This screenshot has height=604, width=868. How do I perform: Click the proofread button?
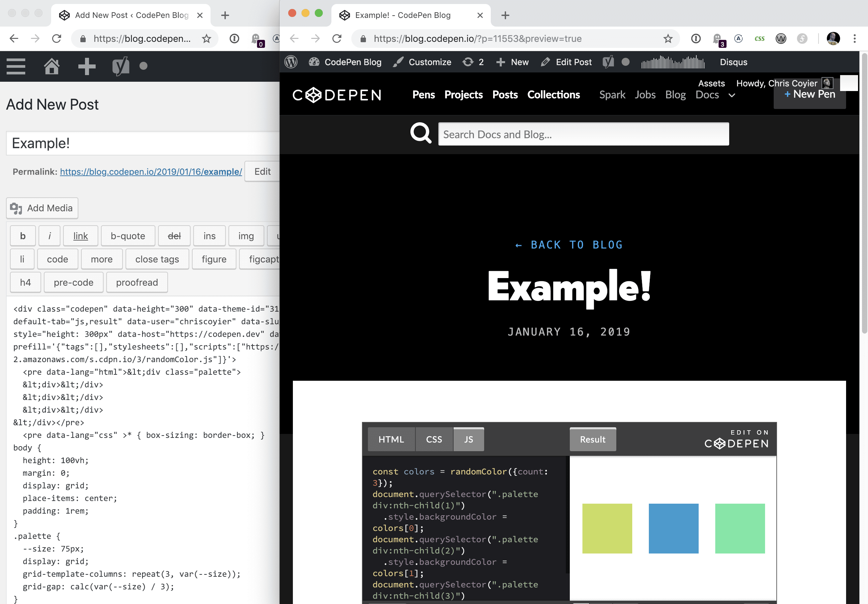[x=137, y=282]
